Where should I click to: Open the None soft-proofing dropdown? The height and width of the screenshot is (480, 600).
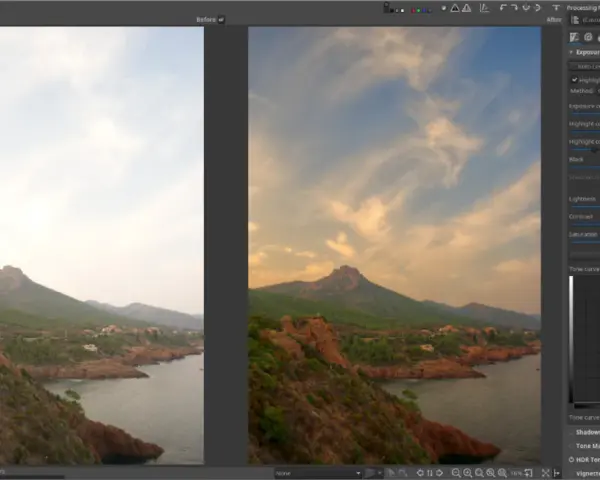(x=318, y=473)
